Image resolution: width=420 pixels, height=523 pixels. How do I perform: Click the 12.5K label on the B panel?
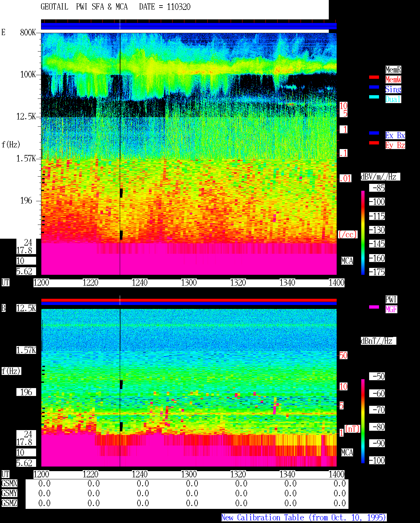26,308
